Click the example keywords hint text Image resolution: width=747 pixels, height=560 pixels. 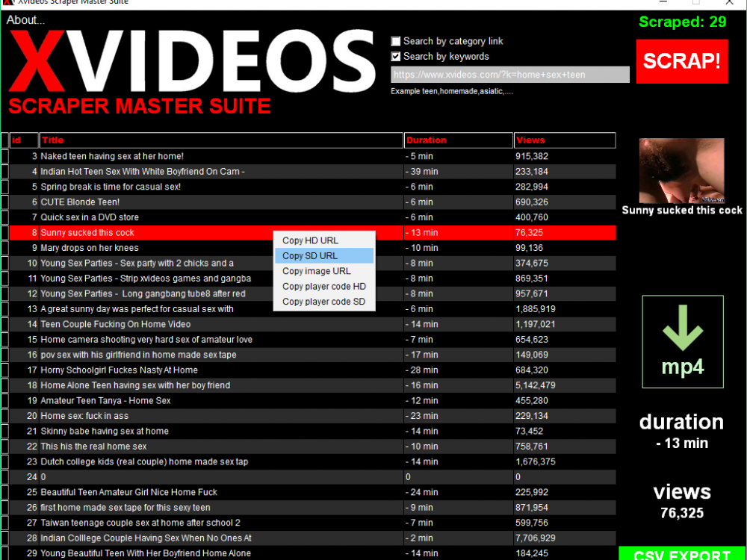tap(452, 91)
